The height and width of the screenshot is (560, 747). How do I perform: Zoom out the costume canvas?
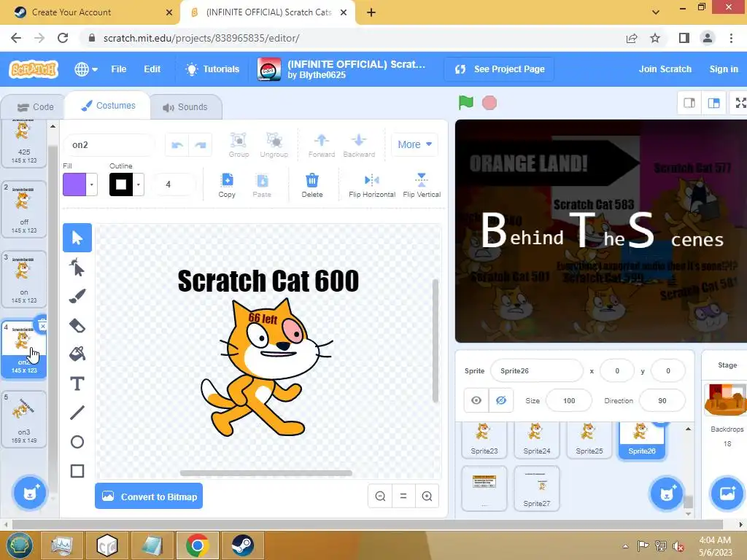click(380, 496)
